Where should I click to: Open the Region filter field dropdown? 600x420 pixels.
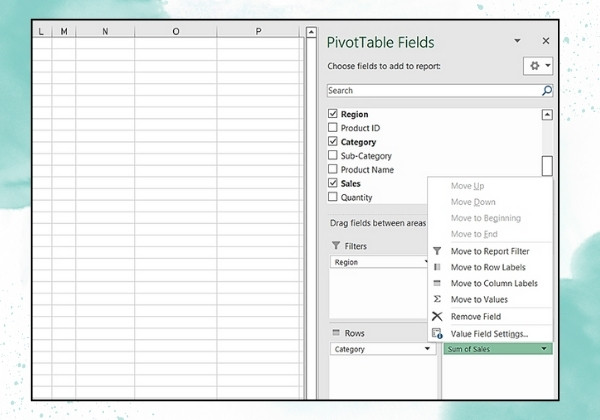[x=426, y=262]
